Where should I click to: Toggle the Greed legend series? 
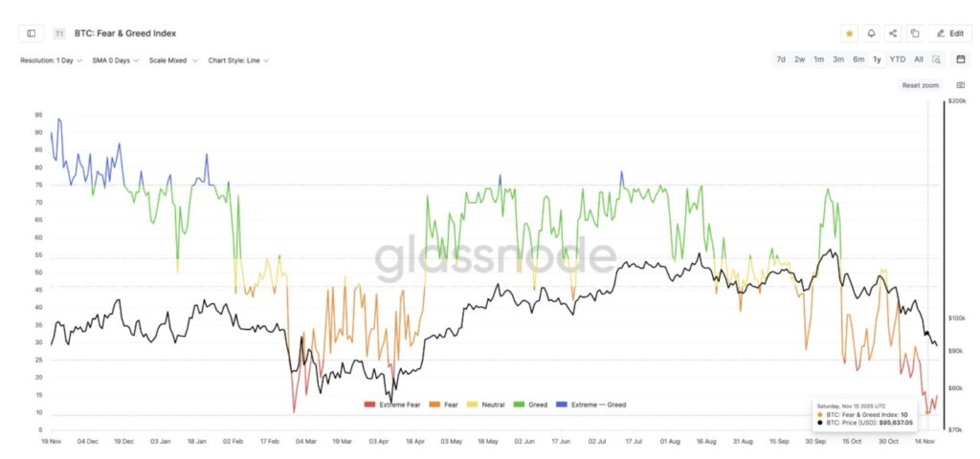[532, 404]
